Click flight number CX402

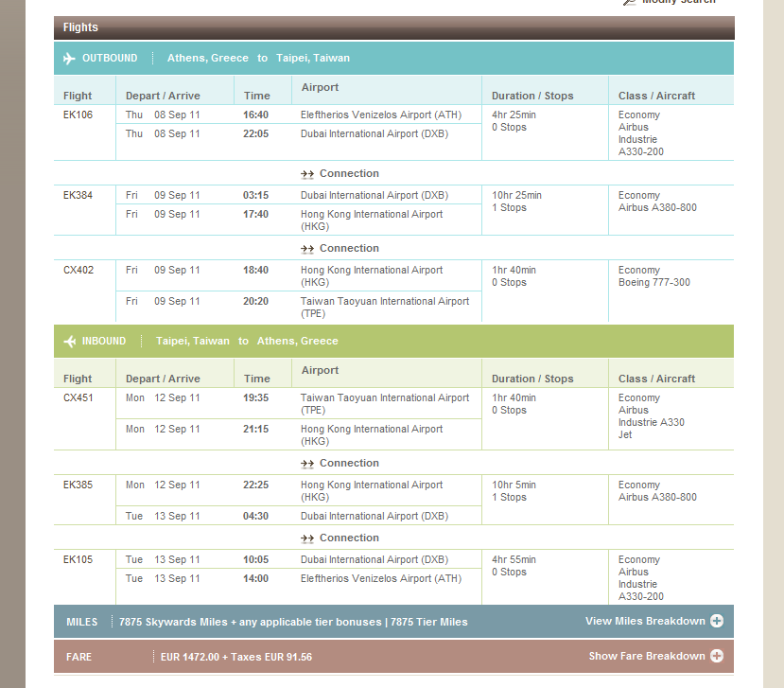click(x=78, y=270)
